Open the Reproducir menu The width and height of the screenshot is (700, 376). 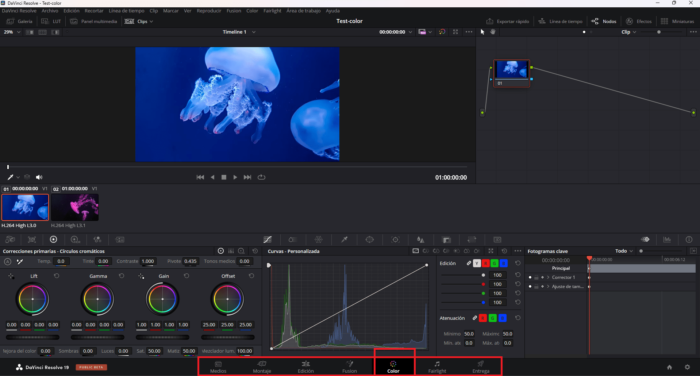(208, 11)
